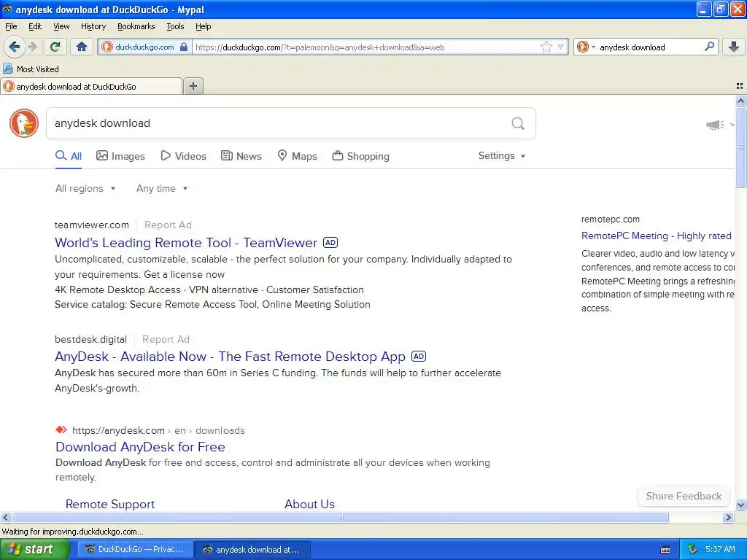Click the tab groups grid icon

pos(740,86)
